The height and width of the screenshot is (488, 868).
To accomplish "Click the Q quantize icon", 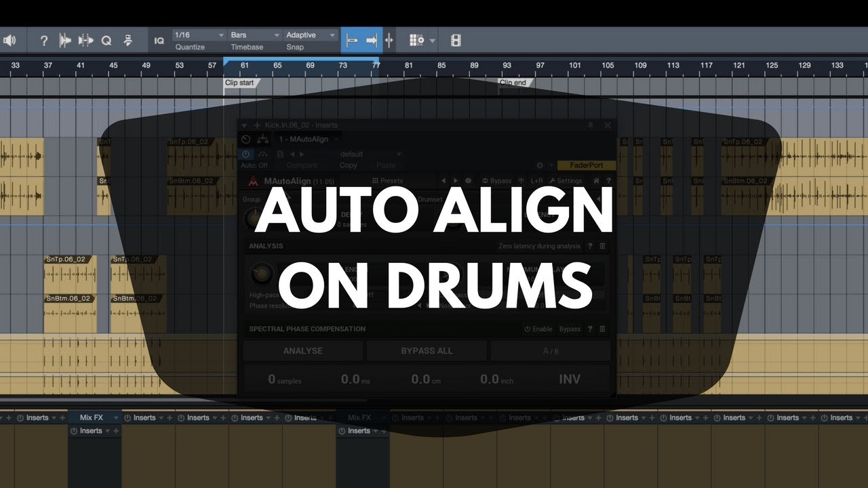I will pyautogui.click(x=106, y=41).
